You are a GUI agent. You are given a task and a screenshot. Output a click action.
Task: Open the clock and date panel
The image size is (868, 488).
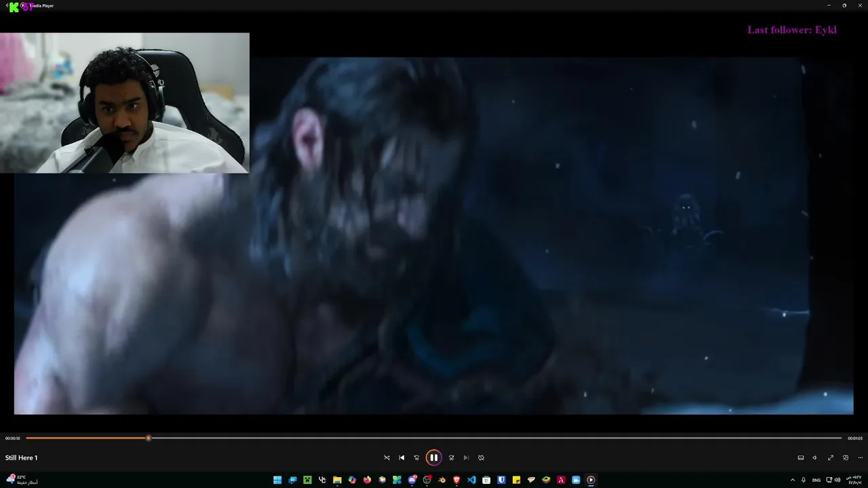855,480
